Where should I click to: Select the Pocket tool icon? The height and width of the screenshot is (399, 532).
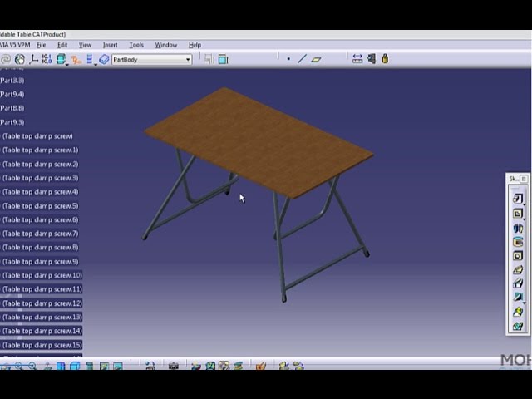[x=517, y=214]
